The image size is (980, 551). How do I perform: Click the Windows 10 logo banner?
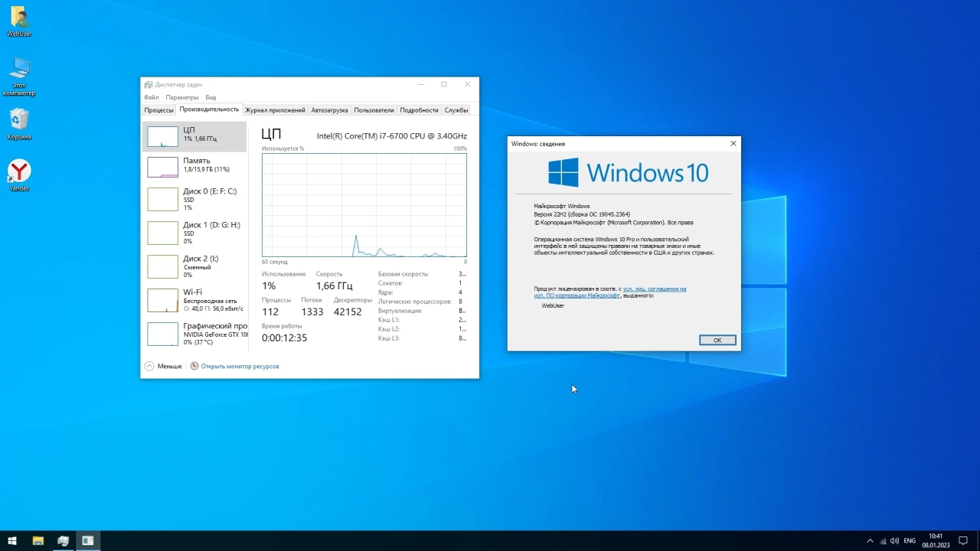tap(629, 172)
